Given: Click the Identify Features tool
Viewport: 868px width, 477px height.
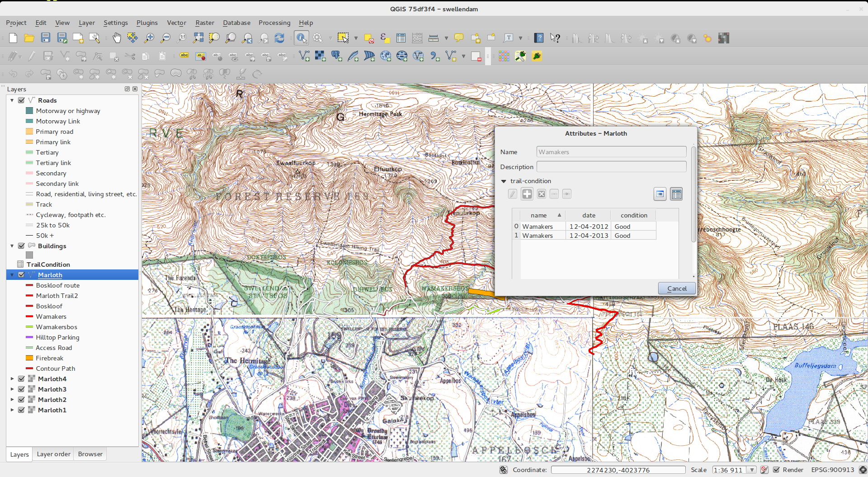Looking at the screenshot, I should tap(301, 38).
